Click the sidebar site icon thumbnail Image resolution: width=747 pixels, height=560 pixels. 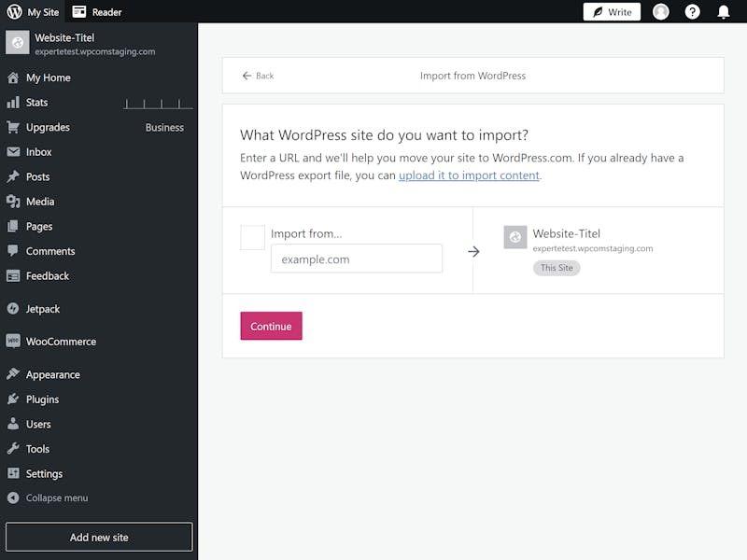point(18,43)
